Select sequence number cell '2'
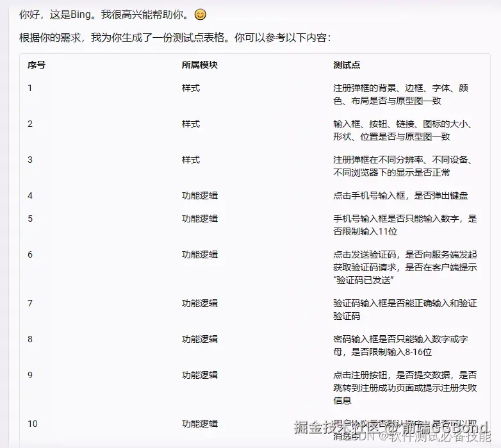 (x=30, y=124)
